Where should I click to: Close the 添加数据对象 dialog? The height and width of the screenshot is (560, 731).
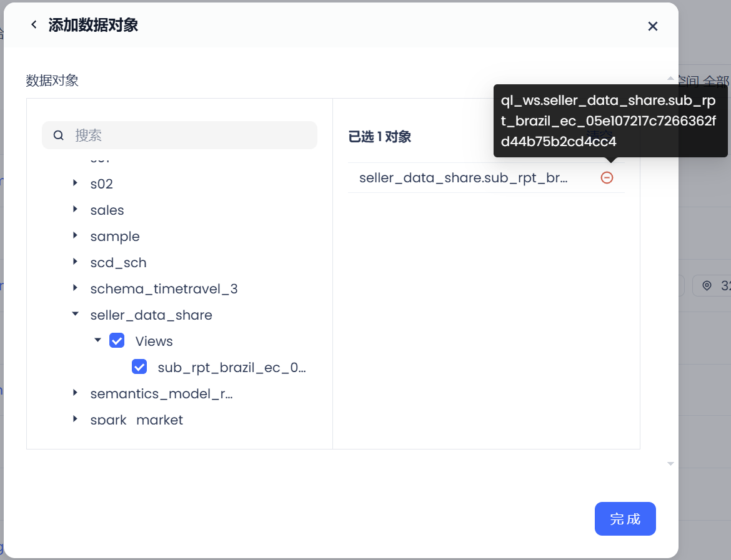[x=652, y=26]
